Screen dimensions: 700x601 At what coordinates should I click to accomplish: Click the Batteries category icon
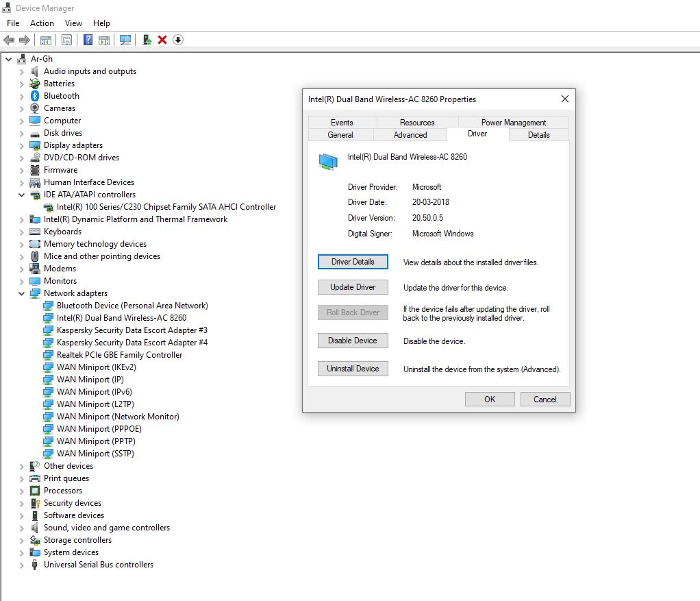click(x=35, y=84)
